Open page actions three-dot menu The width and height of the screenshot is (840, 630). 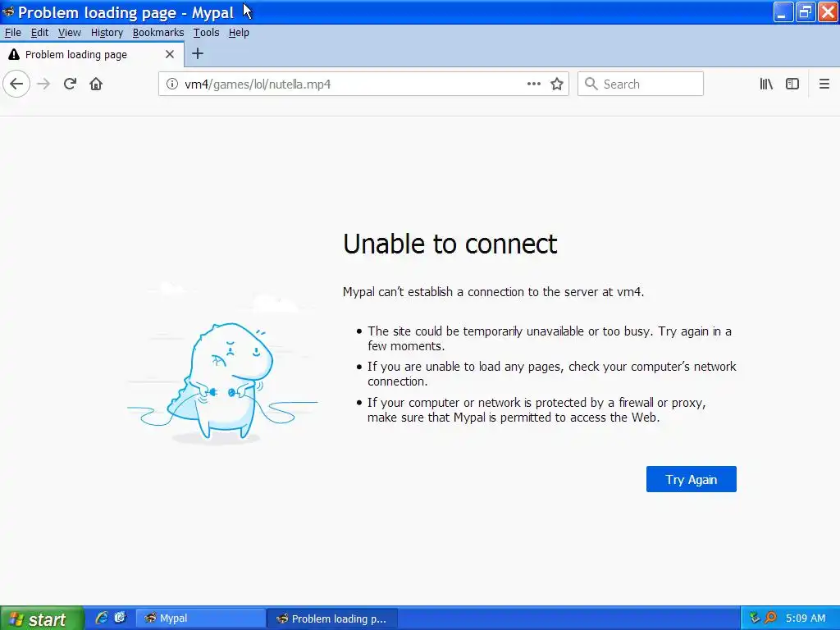tap(533, 84)
